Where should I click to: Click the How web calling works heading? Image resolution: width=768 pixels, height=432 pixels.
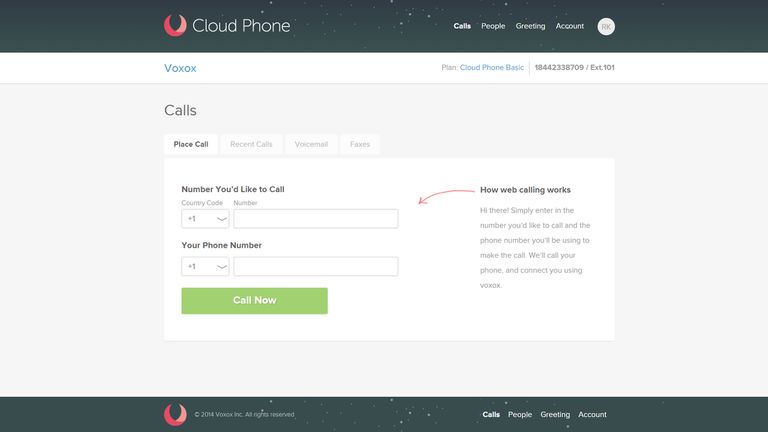coord(525,190)
